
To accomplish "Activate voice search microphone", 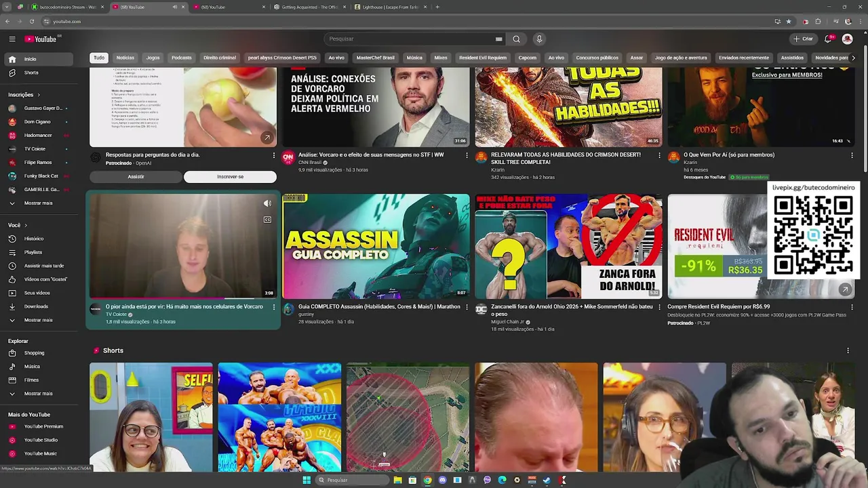I will (x=539, y=39).
